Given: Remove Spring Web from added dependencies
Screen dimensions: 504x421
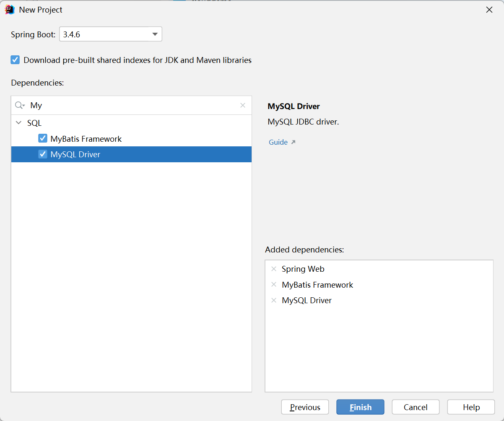Looking at the screenshot, I should [274, 269].
